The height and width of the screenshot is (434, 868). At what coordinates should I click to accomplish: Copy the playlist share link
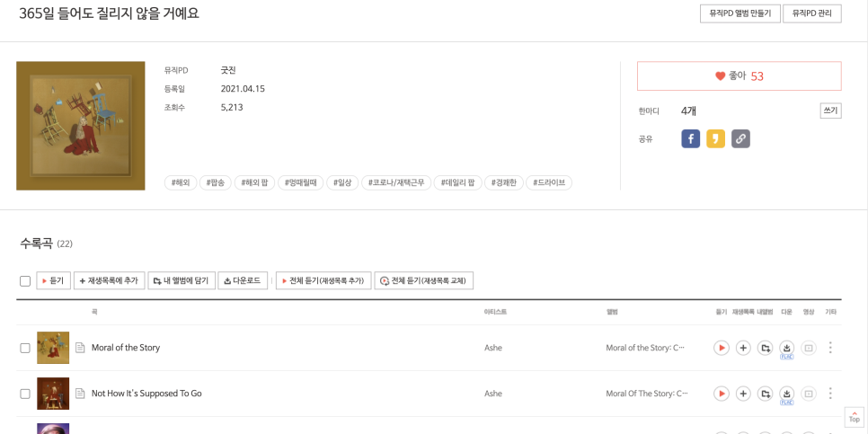740,138
